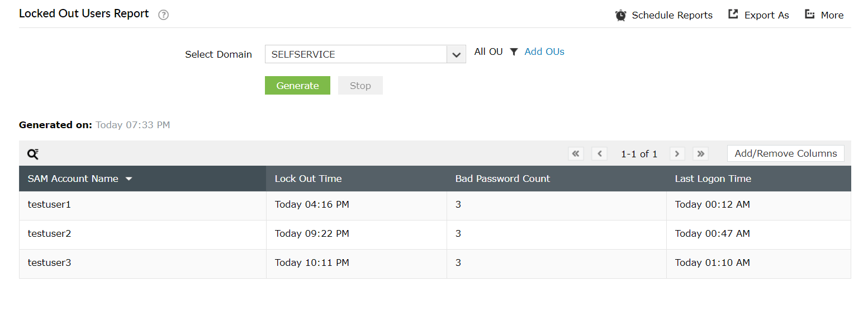Open the table search icon
The height and width of the screenshot is (328, 868).
(33, 154)
